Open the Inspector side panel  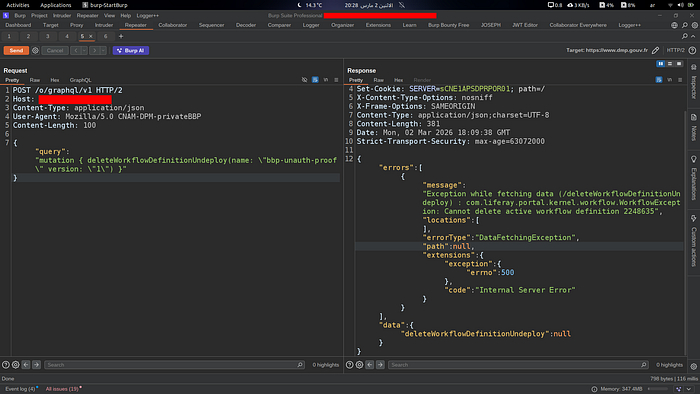[x=694, y=82]
